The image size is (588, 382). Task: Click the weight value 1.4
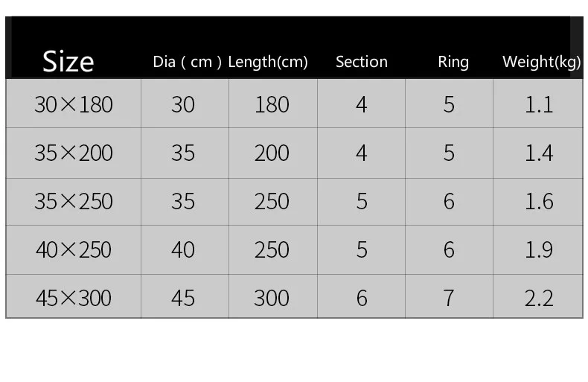[x=539, y=153]
